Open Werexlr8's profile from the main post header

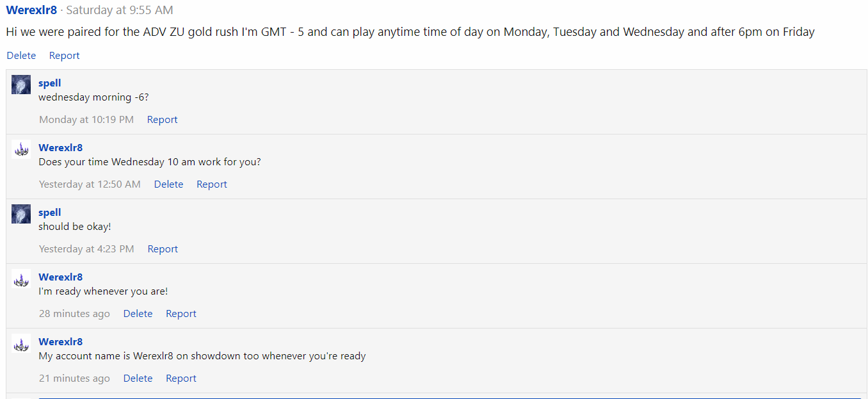pos(31,10)
